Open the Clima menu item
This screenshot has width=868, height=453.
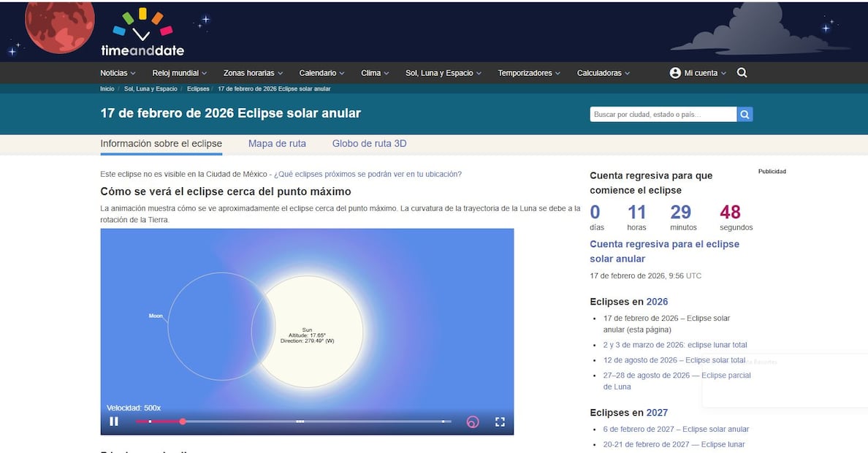tap(373, 72)
